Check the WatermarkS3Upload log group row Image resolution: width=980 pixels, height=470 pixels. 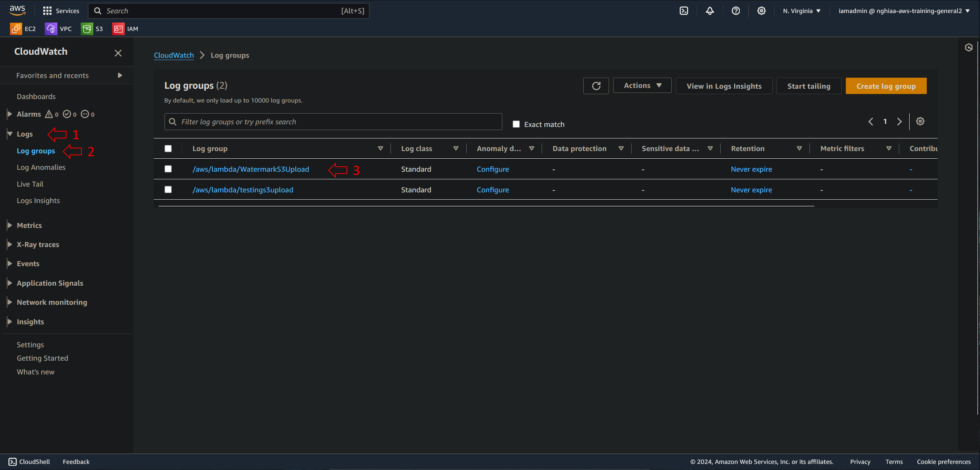168,169
